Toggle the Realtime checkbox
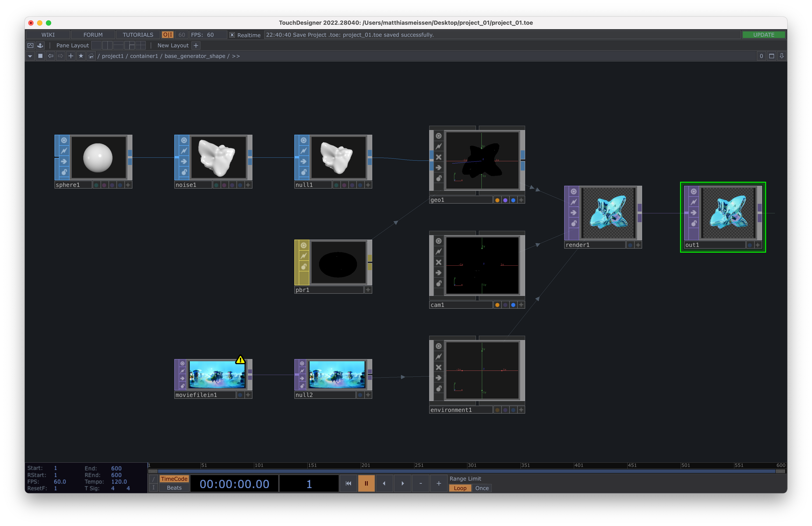 click(x=232, y=35)
